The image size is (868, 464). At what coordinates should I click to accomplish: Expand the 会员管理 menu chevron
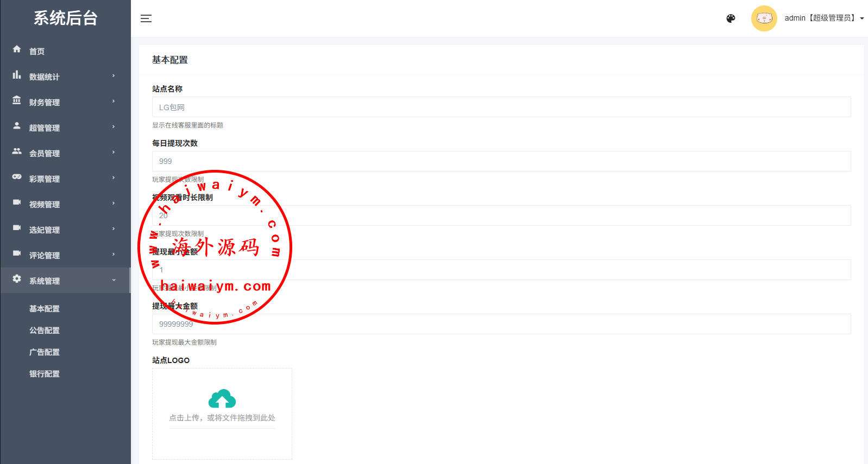[114, 152]
